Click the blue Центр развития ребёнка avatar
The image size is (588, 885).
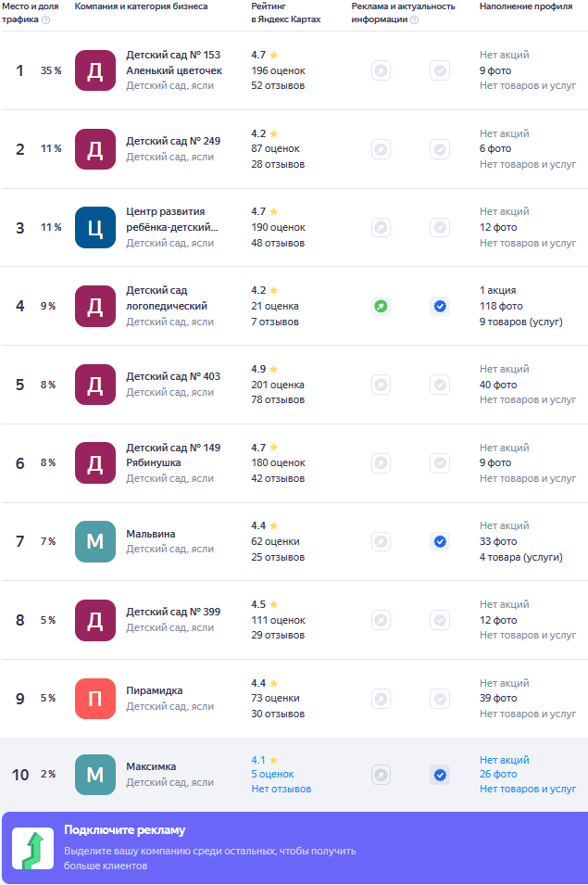[95, 227]
